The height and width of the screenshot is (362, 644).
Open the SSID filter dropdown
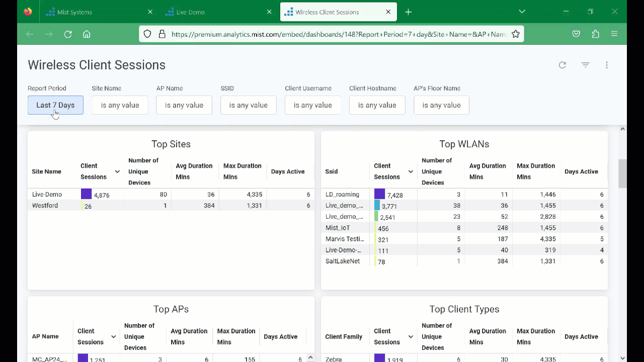249,105
